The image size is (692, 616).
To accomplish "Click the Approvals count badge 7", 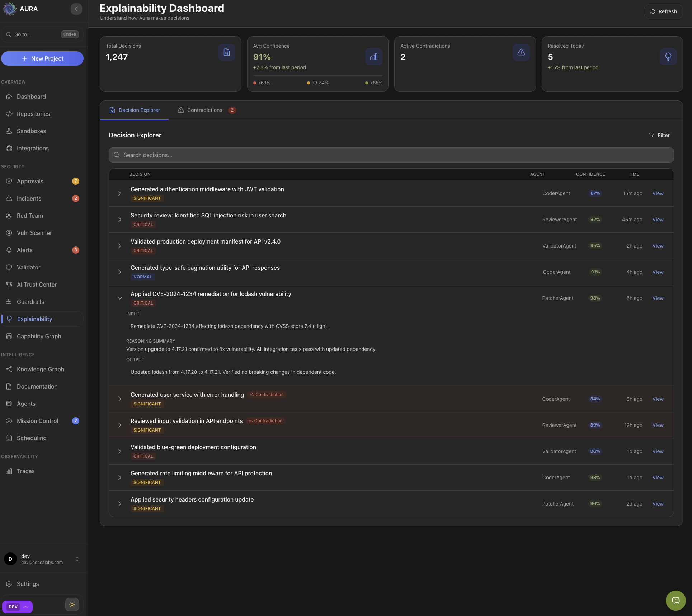I will point(76,181).
